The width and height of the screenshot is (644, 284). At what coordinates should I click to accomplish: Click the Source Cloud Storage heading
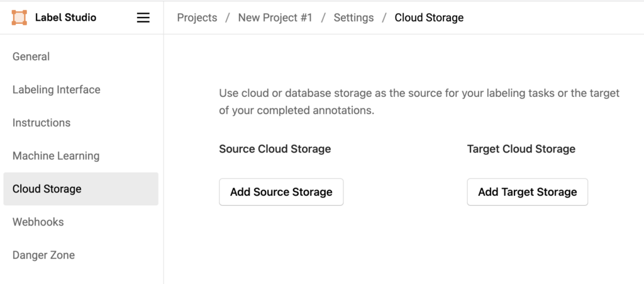[x=275, y=149]
